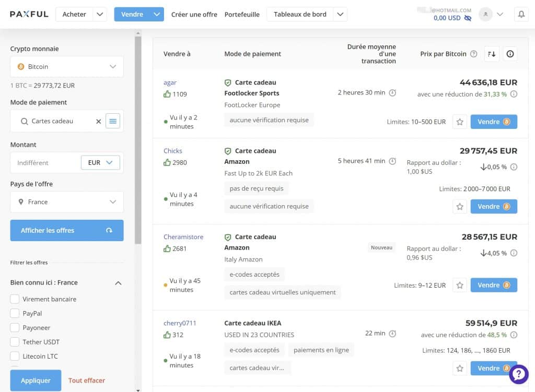Open info icon beside sort button

(510, 54)
